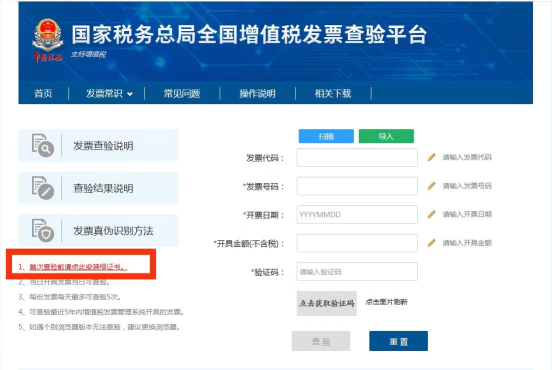Click the national tax emblem logo
The image size is (552, 370).
tap(48, 40)
